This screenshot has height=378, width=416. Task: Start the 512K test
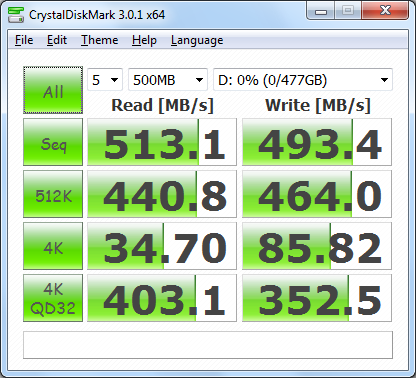(x=53, y=194)
